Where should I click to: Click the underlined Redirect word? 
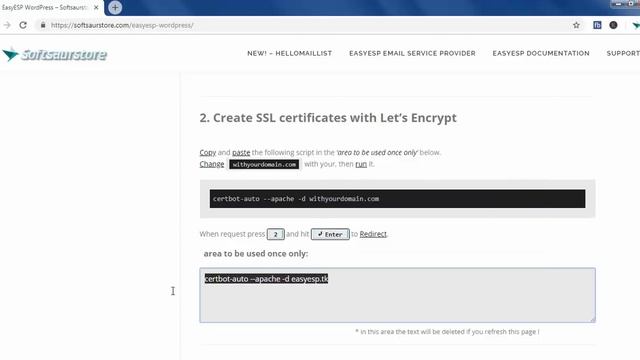tap(373, 234)
